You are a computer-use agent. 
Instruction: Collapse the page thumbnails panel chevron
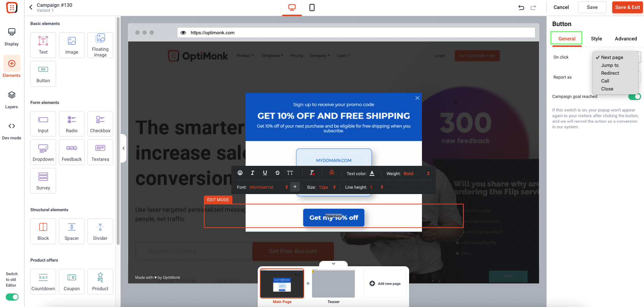pos(333,264)
